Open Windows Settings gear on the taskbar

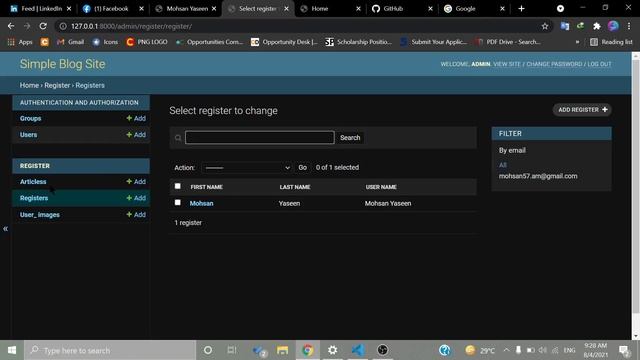pos(333,350)
